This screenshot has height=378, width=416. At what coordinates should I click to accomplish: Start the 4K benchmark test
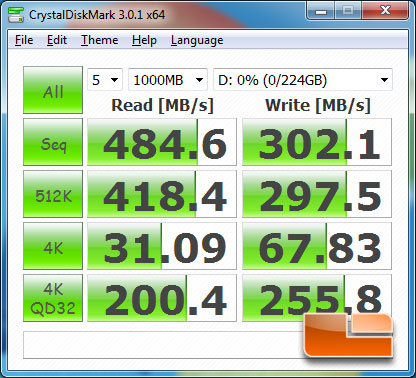pyautogui.click(x=53, y=246)
